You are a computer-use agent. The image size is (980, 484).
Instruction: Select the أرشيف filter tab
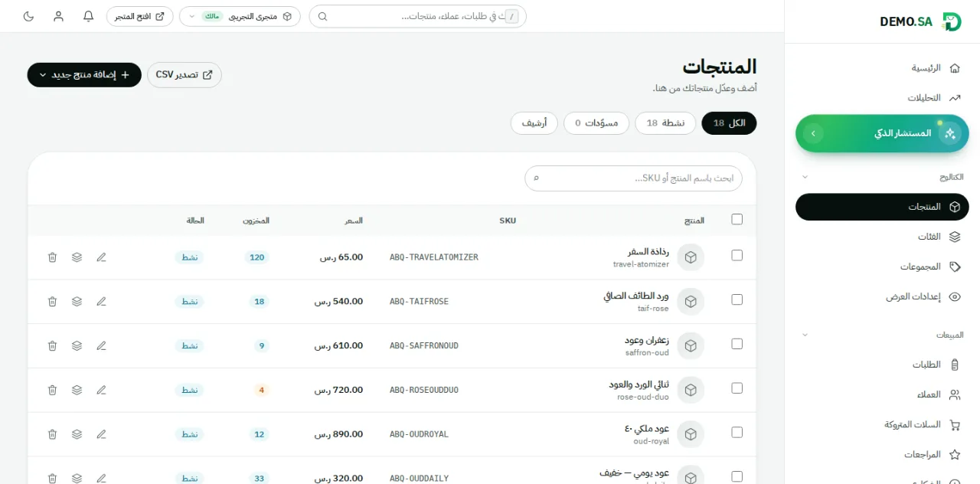coord(534,123)
